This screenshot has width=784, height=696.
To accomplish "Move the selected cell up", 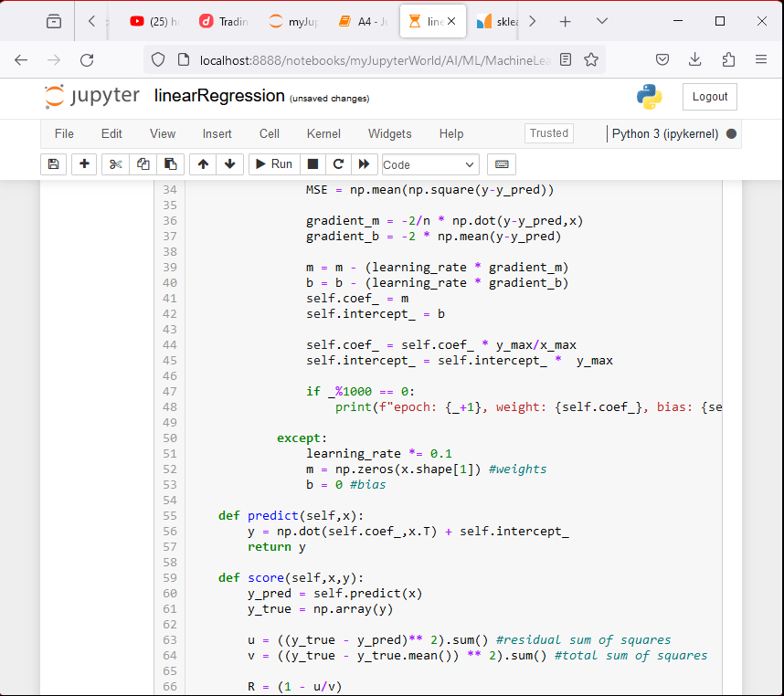I will (203, 164).
